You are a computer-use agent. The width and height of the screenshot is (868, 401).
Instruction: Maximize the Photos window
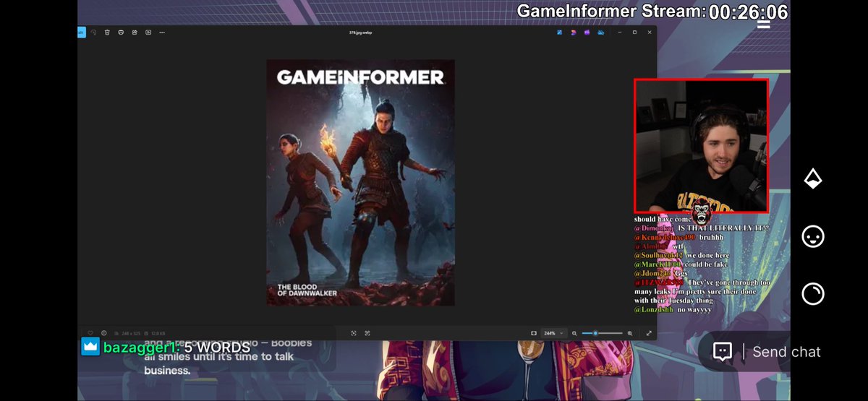635,32
